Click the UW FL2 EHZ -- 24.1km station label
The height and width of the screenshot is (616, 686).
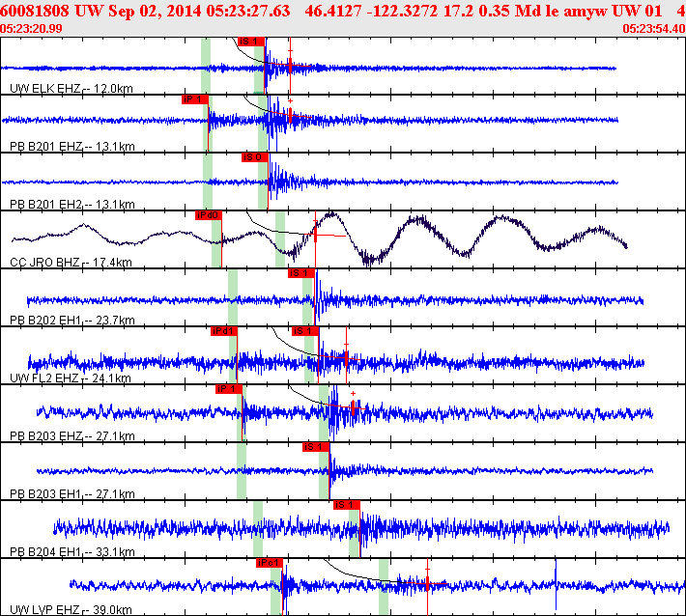pos(71,378)
